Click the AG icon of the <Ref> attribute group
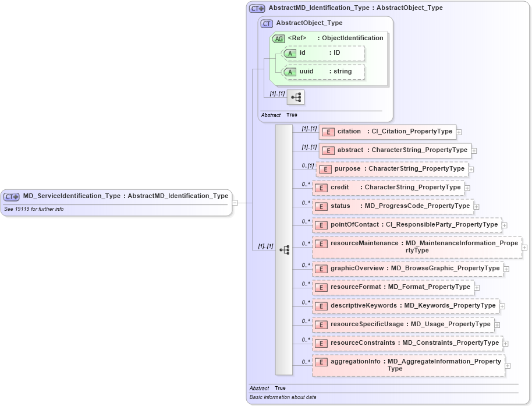The height and width of the screenshot is (406, 532). coord(278,38)
